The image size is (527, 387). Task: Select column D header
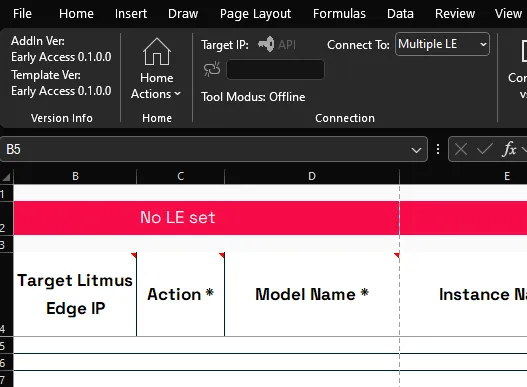point(312,176)
